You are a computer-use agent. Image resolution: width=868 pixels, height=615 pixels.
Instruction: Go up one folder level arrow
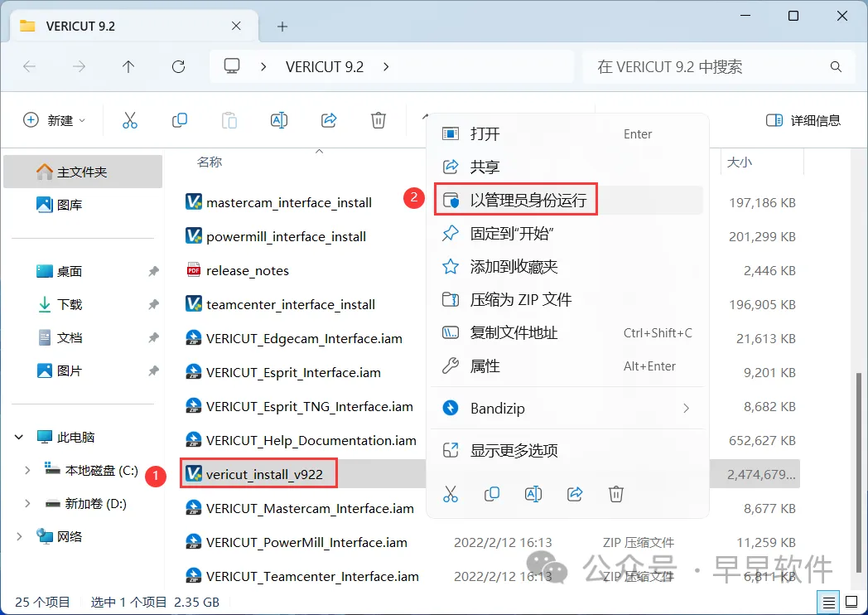[x=128, y=67]
